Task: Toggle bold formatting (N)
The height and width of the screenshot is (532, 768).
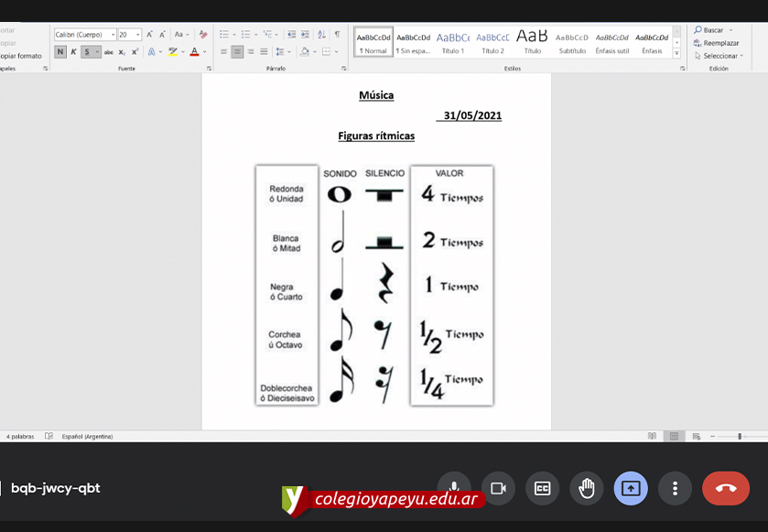Action: [60, 52]
